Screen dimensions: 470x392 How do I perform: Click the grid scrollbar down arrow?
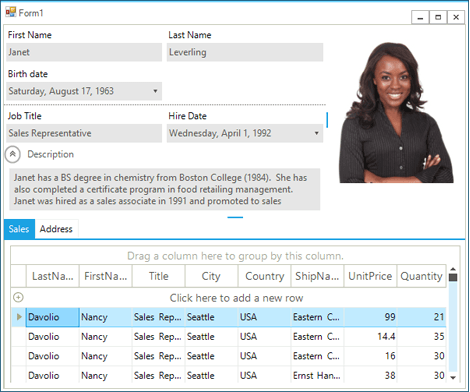pos(453,377)
